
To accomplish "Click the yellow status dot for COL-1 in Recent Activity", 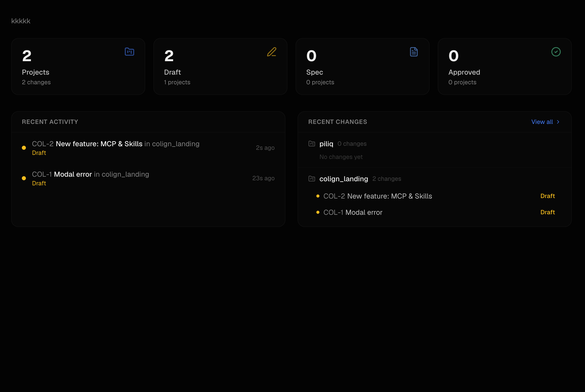I will click(x=24, y=178).
